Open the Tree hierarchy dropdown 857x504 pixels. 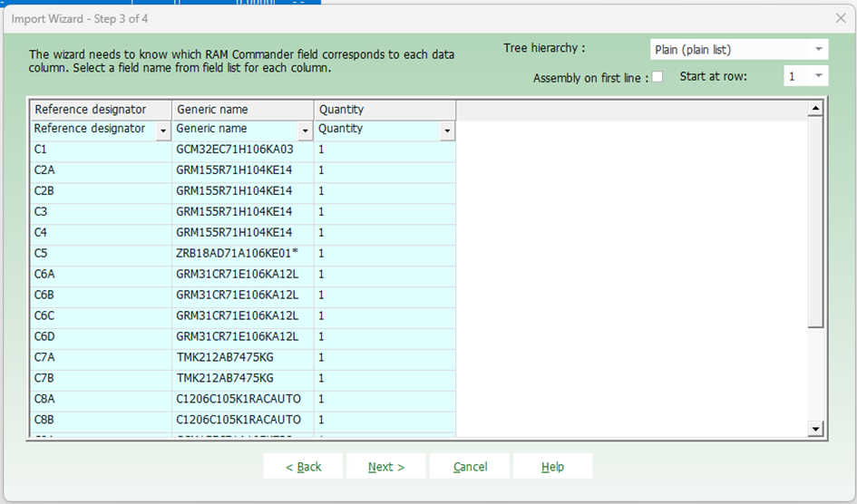point(819,50)
